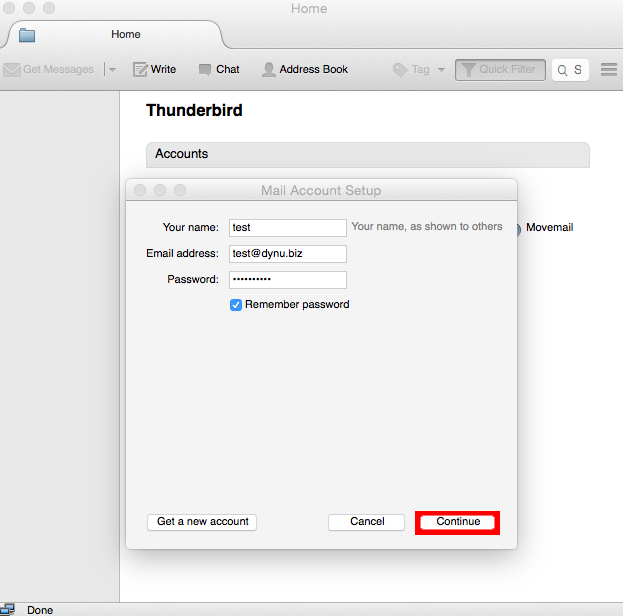
Task: Open the Get Messages dropdown arrow
Action: pyautogui.click(x=112, y=70)
